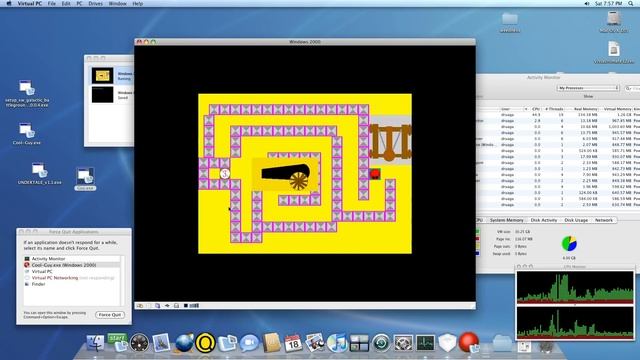Click the Force Quit button

110,315
